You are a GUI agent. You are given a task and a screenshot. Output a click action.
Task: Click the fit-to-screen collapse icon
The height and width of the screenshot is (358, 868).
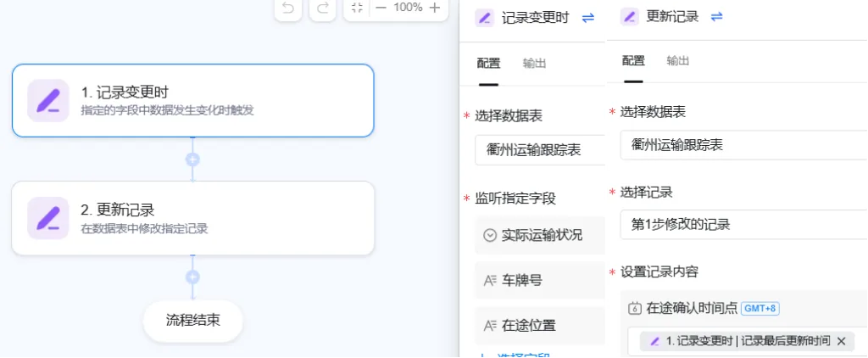[358, 7]
